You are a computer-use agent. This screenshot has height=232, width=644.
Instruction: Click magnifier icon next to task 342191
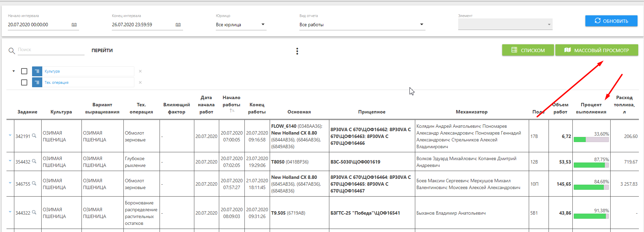(x=34, y=136)
